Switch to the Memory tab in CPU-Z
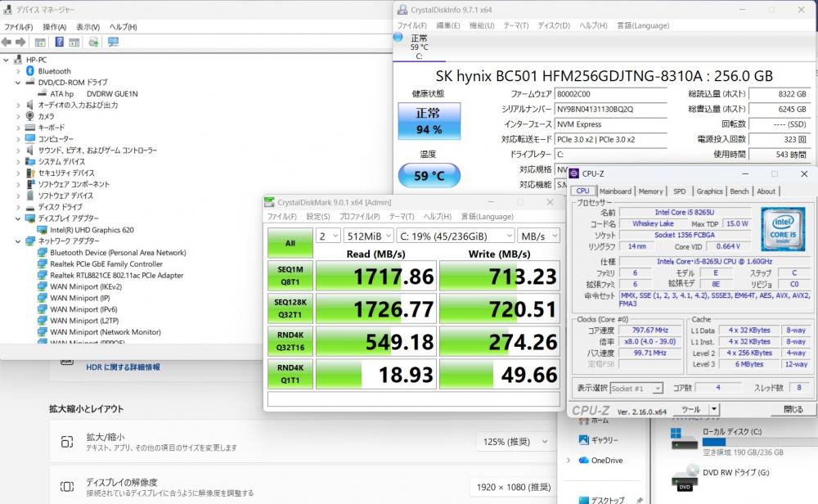Screen dimensions: 818x504 click(650, 191)
